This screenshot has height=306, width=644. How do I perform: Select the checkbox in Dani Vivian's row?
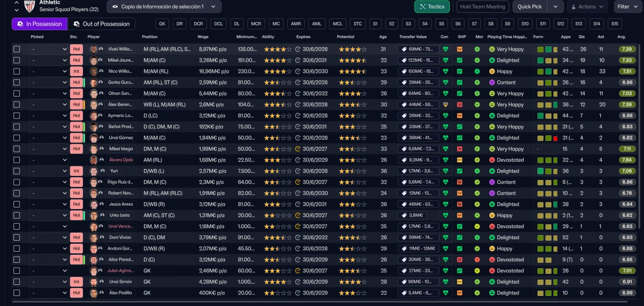[17, 238]
